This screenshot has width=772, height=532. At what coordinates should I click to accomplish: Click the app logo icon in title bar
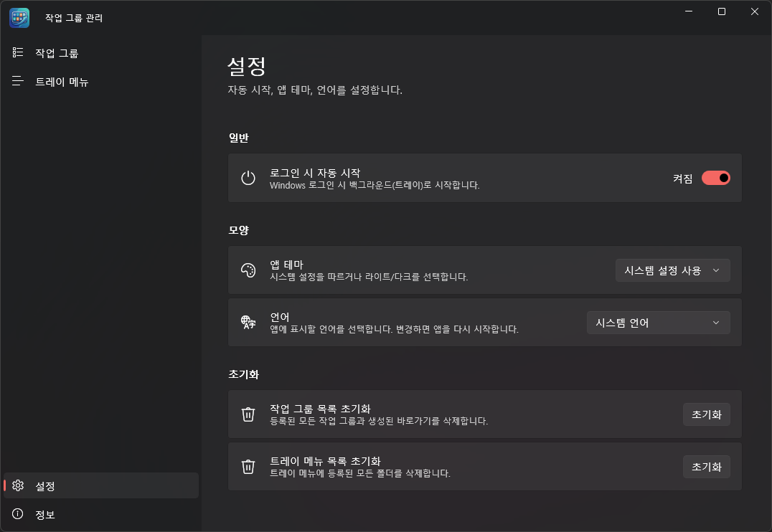click(19, 18)
